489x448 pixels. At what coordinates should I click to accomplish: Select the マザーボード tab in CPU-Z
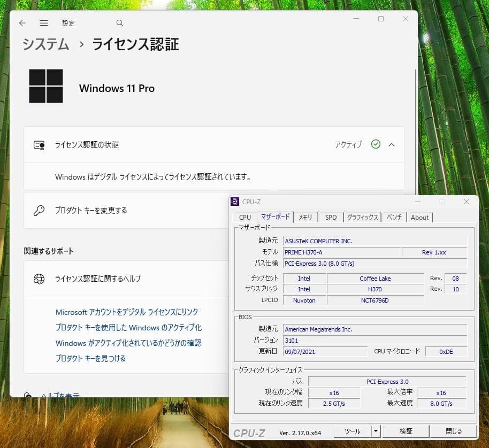coord(276,217)
